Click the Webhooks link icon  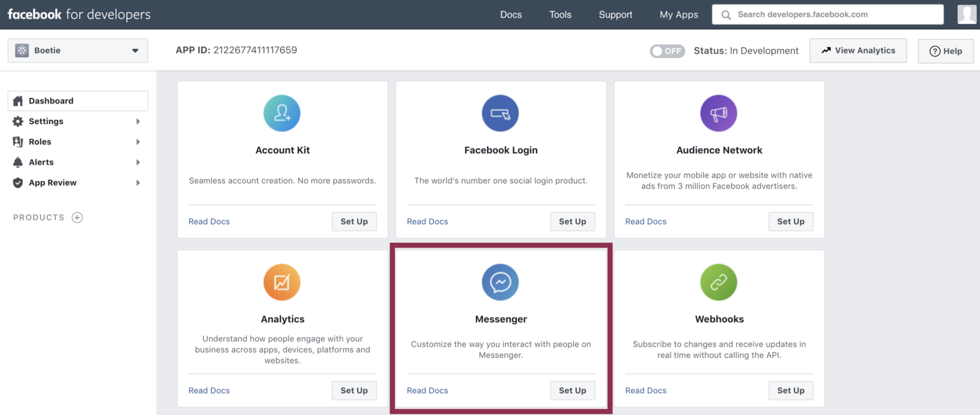(x=718, y=282)
